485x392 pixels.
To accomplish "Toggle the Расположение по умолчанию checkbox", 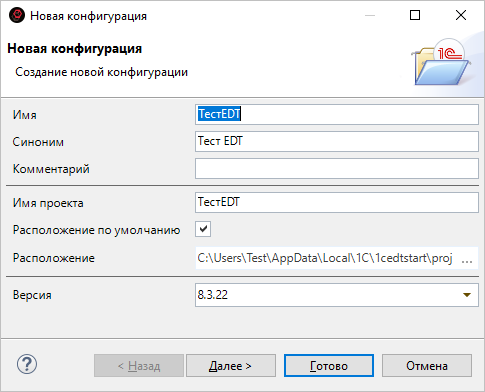I will click(x=203, y=229).
